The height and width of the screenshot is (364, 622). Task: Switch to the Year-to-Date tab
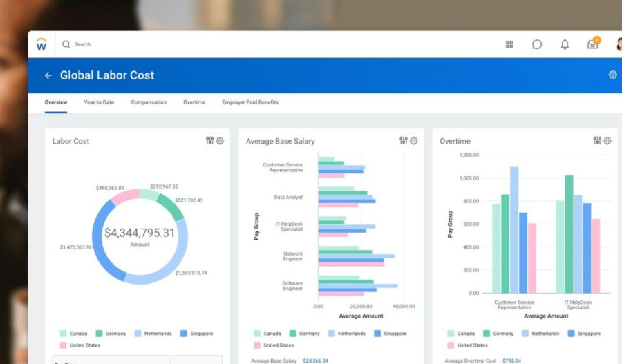[x=99, y=102]
